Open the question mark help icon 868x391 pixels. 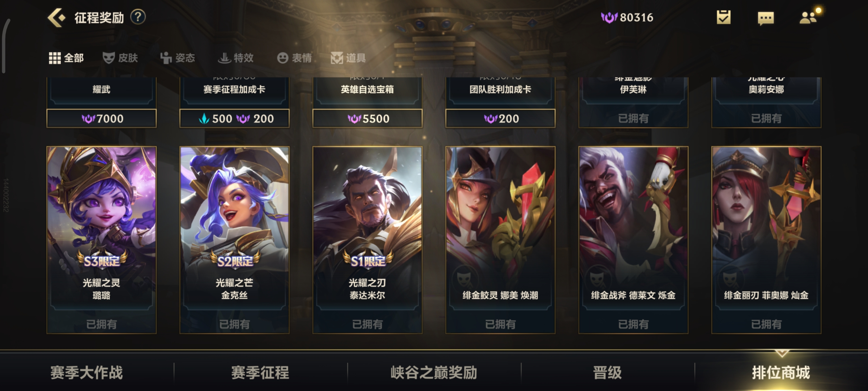pos(138,17)
